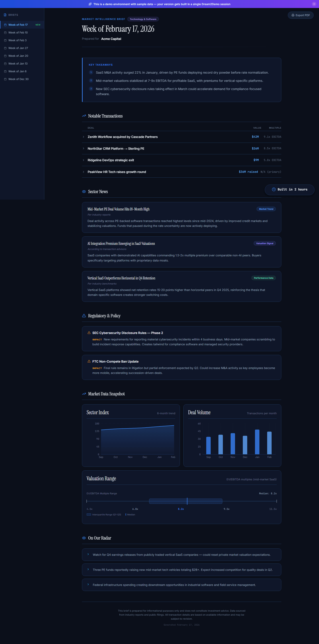Click the Built in 2 hours badge
This screenshot has height=644, width=319.
[x=290, y=190]
